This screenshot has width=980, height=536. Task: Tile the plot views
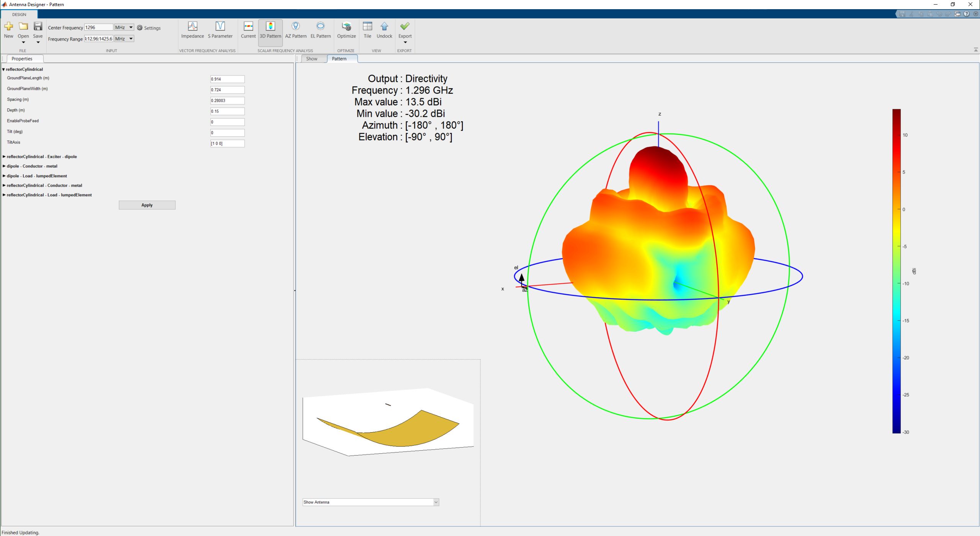click(x=367, y=30)
